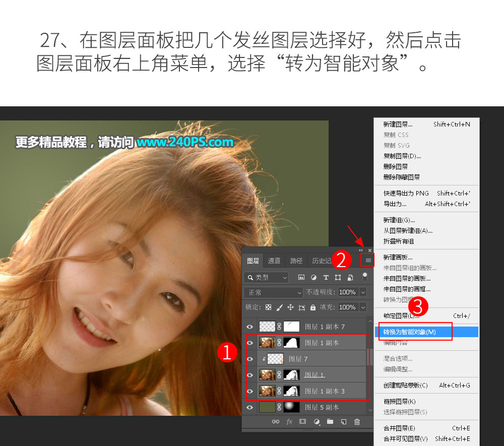This screenshot has height=446, width=504.
Task: Choose 合并图层(E) menu item
Action: click(x=426, y=428)
